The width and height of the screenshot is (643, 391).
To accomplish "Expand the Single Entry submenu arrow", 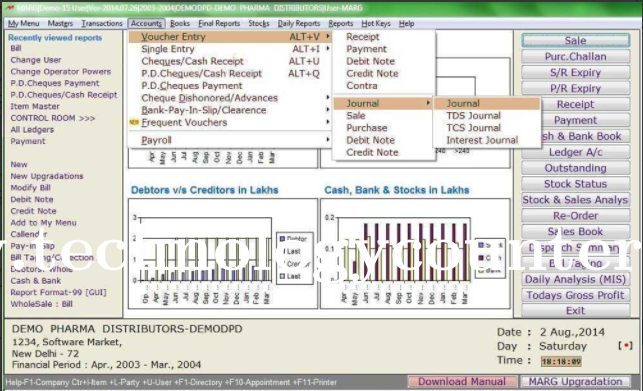I will click(x=328, y=48).
